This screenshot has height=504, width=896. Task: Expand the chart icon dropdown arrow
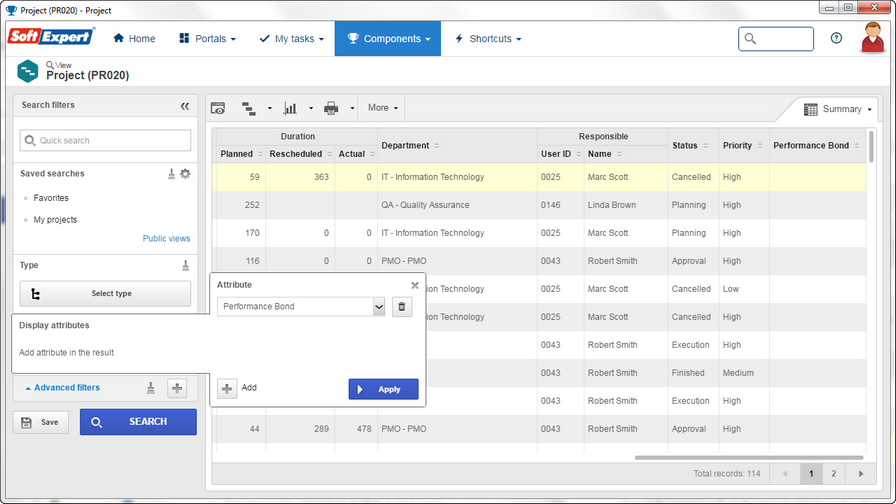[x=311, y=108]
